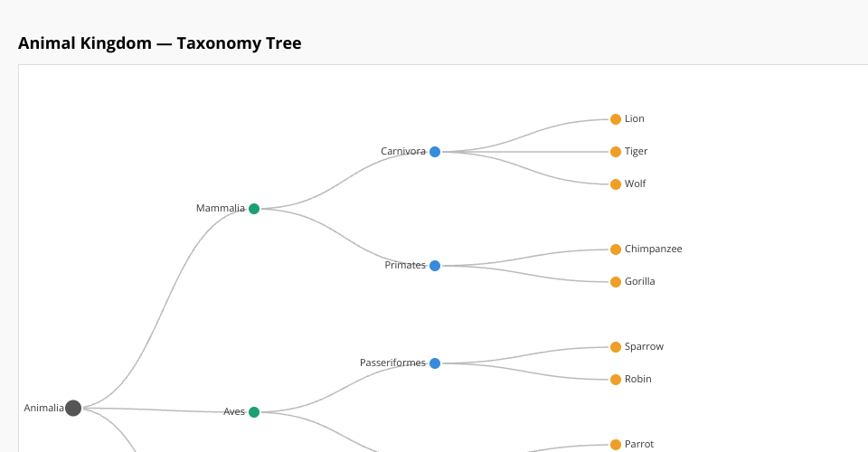Click the Carnivora text label
This screenshot has width=868, height=452.
(x=402, y=151)
